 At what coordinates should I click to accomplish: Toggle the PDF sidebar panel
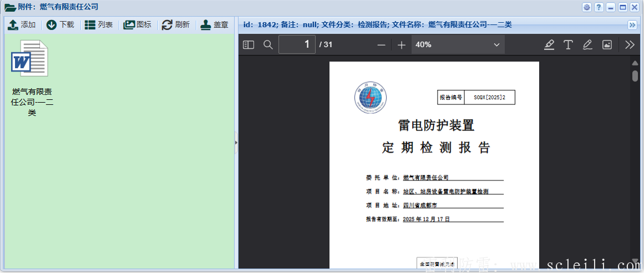249,45
